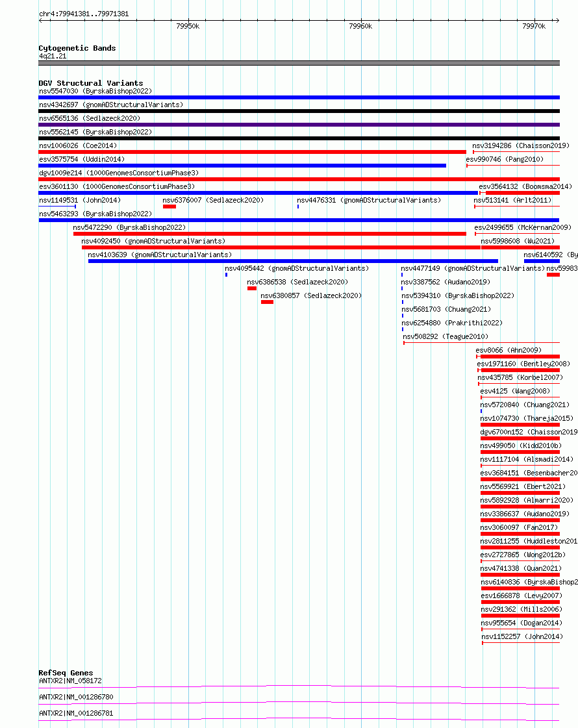The width and height of the screenshot is (578, 728).
Task: Open nsv5681703 (Chuang2021) variant
Action: coord(446,309)
